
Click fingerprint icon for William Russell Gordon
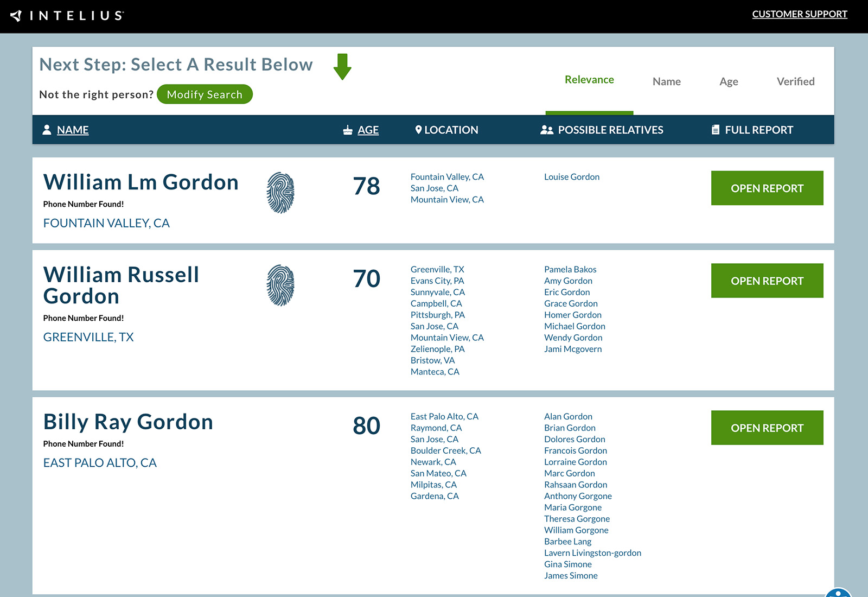(x=280, y=285)
